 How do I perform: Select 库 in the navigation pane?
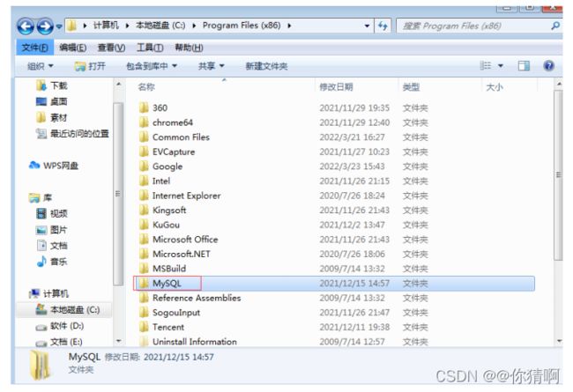41,198
